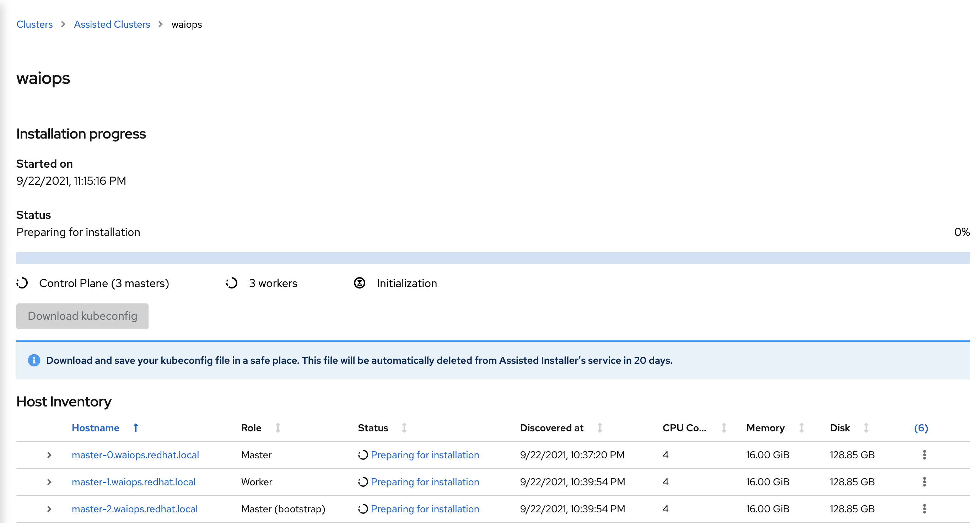Viewport: 980px width, 523px height.
Task: Open the Clusters breadcrumb link
Action: 34,24
